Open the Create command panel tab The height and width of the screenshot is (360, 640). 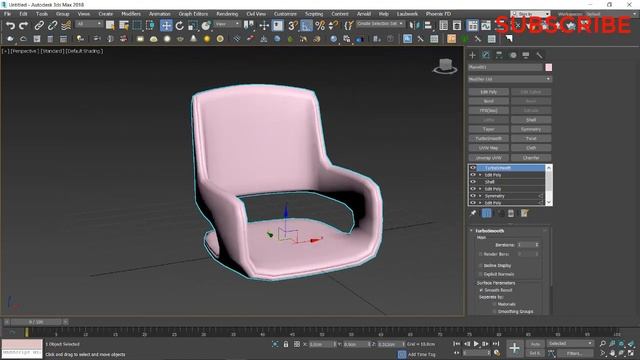(x=473, y=55)
